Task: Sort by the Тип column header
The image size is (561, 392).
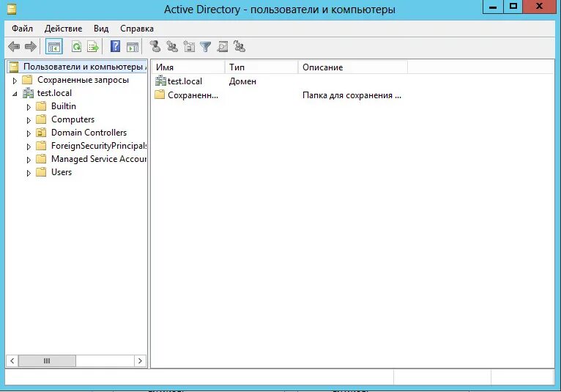Action: pyautogui.click(x=261, y=67)
